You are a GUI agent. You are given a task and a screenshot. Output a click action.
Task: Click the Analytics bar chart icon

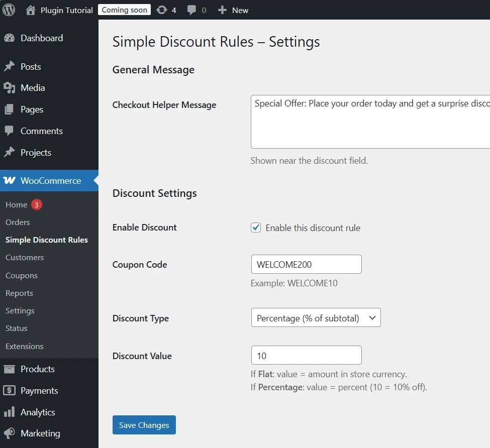pyautogui.click(x=9, y=412)
